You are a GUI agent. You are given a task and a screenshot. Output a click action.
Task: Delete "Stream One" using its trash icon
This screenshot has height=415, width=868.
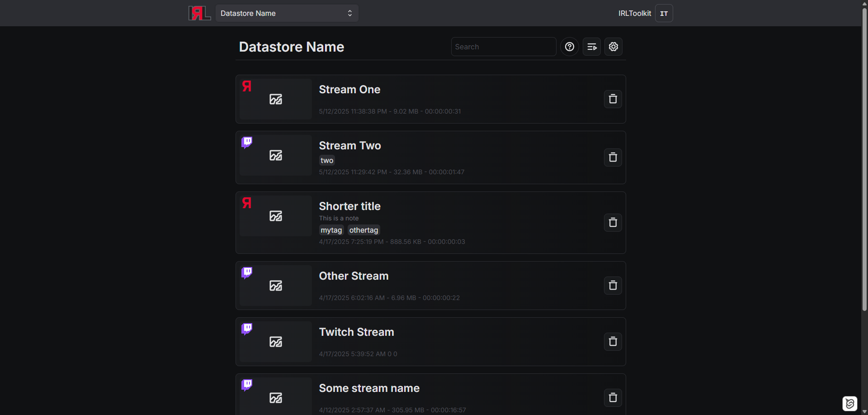coord(613,99)
